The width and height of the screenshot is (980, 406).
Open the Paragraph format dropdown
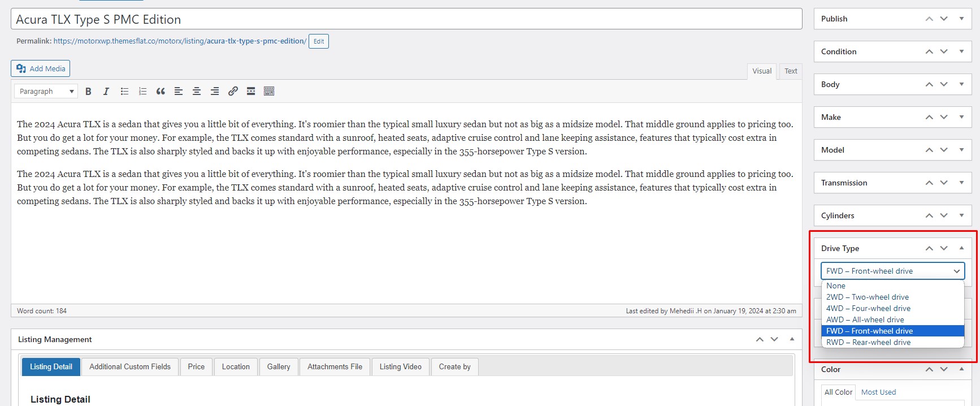46,91
